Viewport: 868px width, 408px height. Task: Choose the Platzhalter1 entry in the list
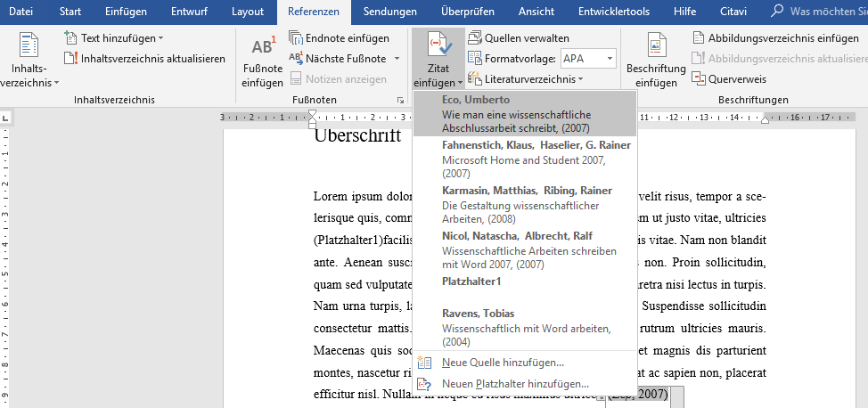(525, 289)
